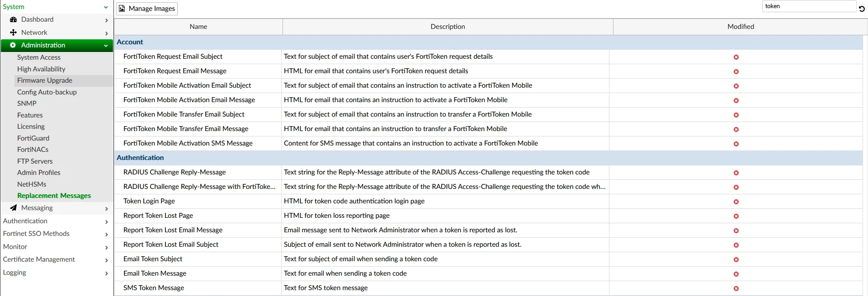Screen dimensions: 868x296
Task: Select the Authentication table group header
Action: [488, 158]
